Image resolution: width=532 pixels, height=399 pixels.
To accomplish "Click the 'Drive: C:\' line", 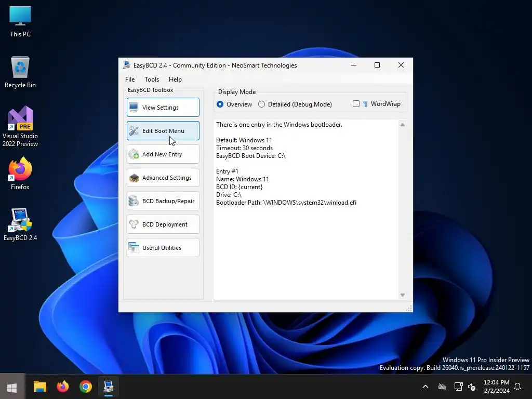I will tap(229, 195).
